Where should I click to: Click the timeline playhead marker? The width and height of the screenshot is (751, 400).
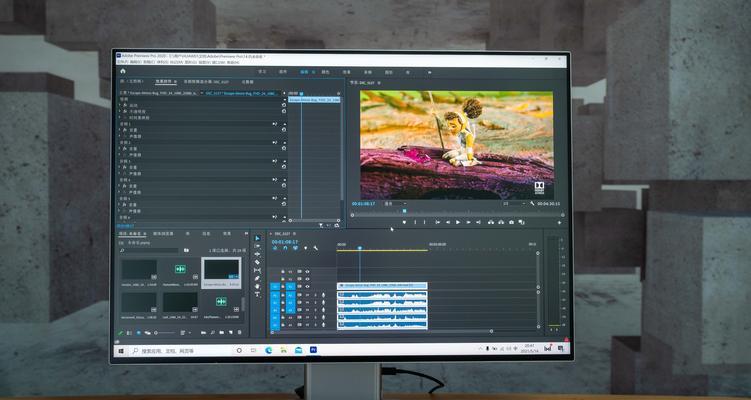click(x=360, y=248)
